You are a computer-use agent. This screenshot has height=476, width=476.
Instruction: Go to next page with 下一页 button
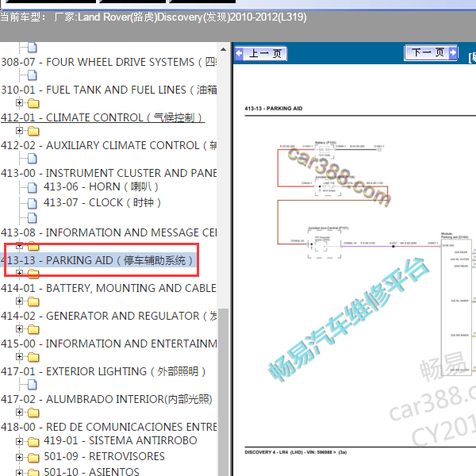click(431, 53)
